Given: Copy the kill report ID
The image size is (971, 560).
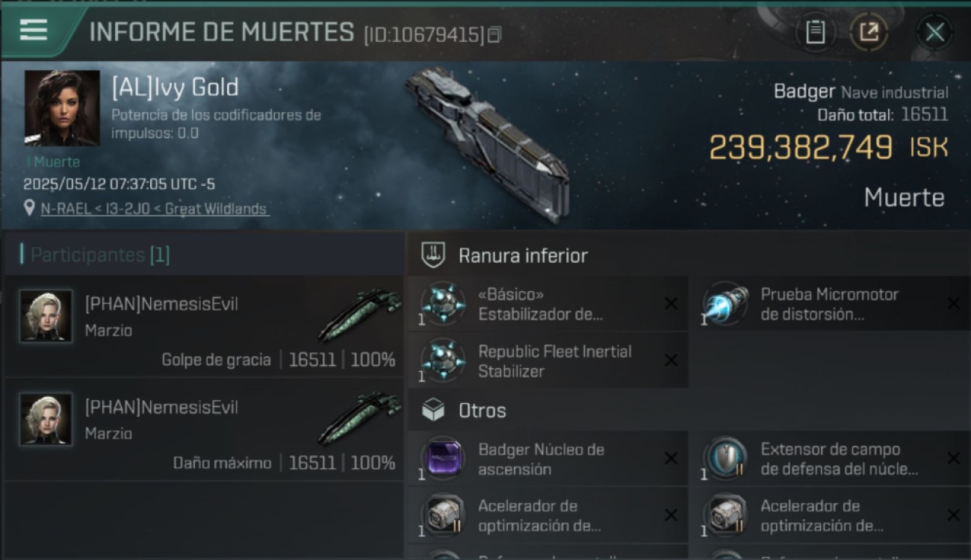Looking at the screenshot, I should pos(494,35).
